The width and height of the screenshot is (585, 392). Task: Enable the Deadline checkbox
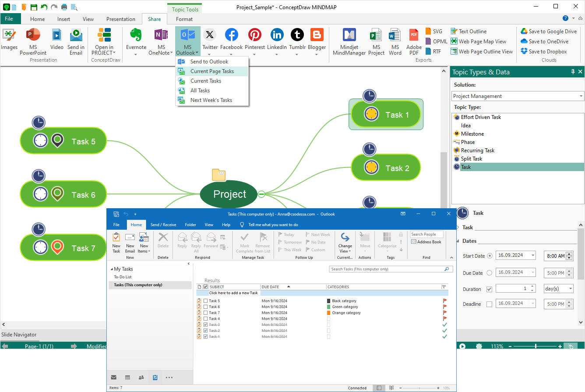point(489,304)
